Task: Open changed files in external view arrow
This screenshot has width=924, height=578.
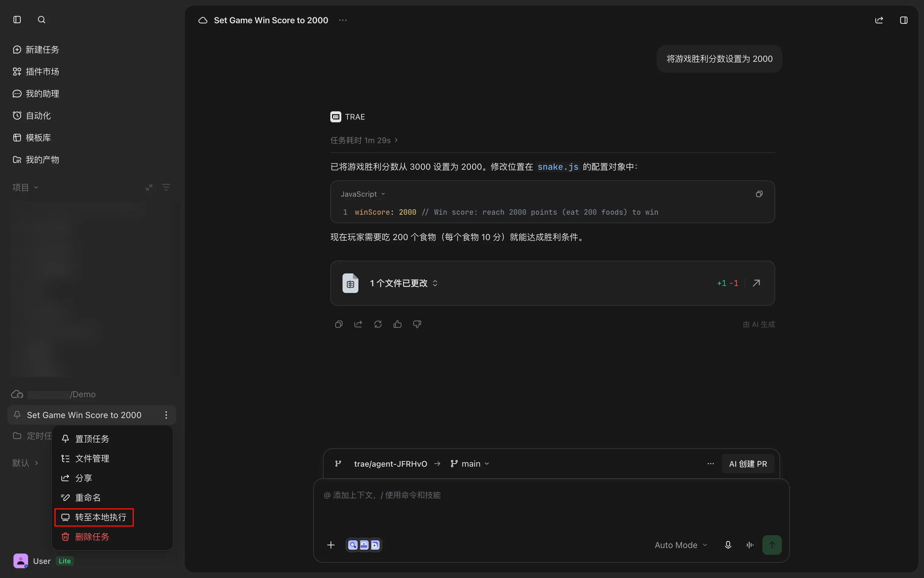Action: [756, 283]
